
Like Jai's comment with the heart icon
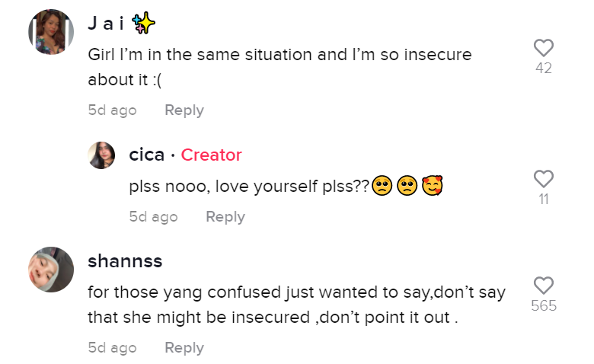(x=543, y=48)
